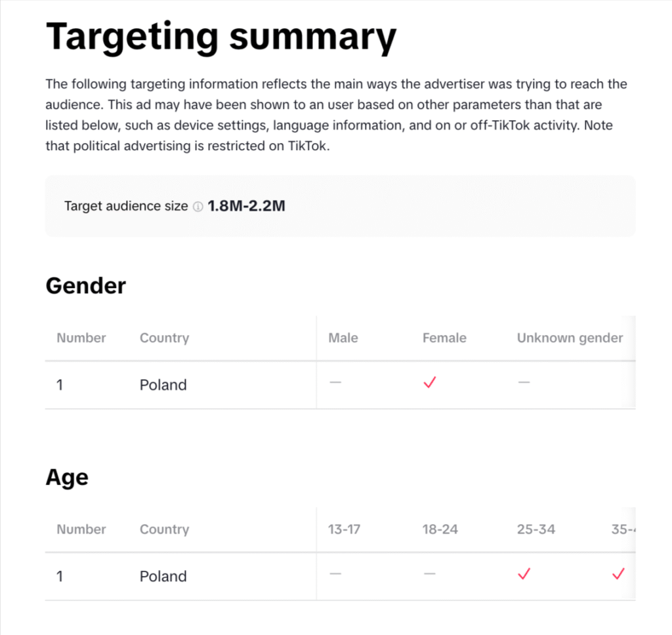The height and width of the screenshot is (635, 672).
Task: Select the Unknown gender column header
Action: pyautogui.click(x=570, y=338)
